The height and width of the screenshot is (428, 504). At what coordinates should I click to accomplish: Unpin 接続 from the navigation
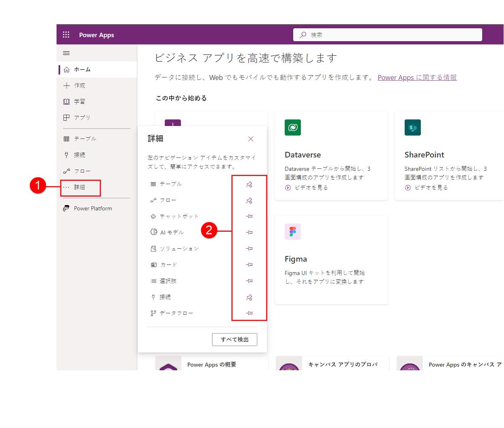[x=249, y=297]
